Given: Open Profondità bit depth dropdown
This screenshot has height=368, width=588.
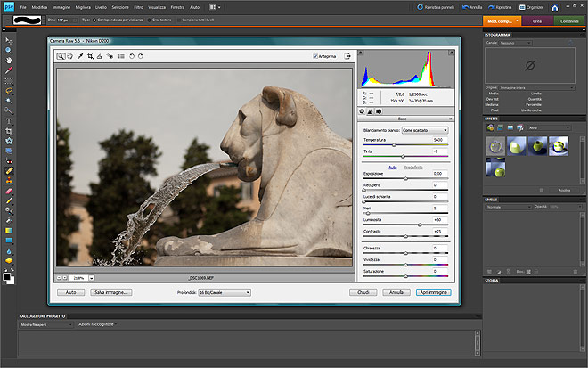Looking at the screenshot, I should 225,292.
